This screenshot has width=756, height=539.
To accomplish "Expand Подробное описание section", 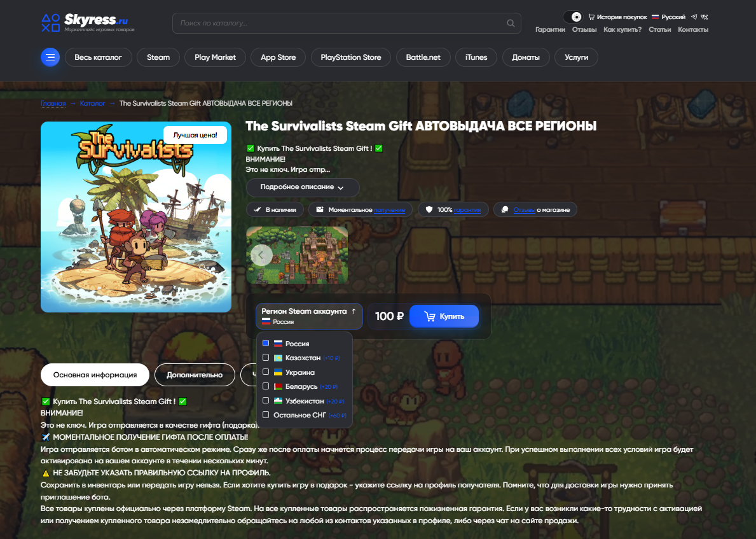I will coord(303,187).
